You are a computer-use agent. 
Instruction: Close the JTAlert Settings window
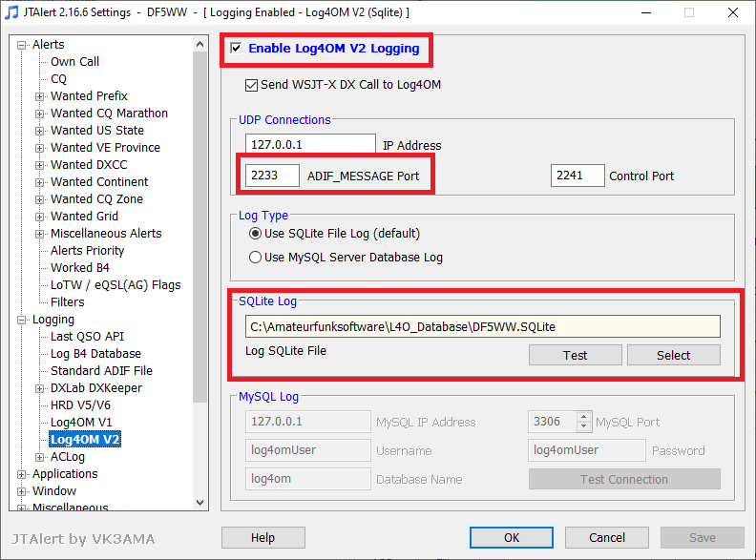click(x=733, y=12)
